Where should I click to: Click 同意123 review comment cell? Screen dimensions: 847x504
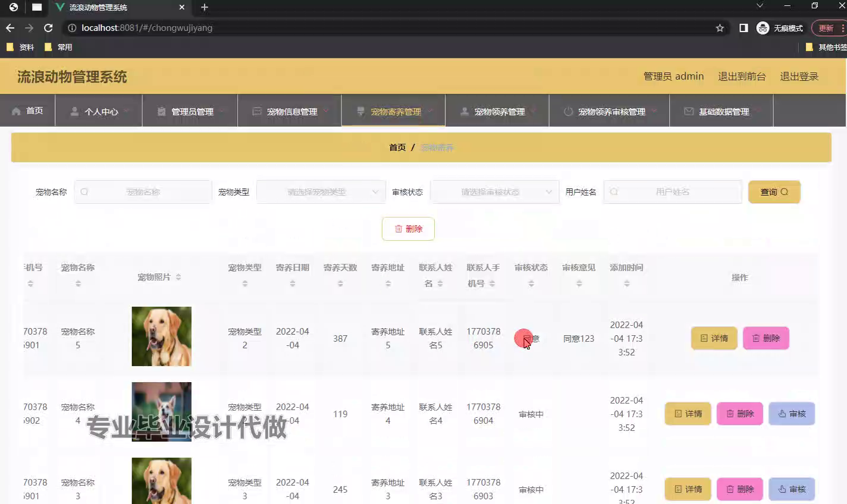(x=579, y=338)
